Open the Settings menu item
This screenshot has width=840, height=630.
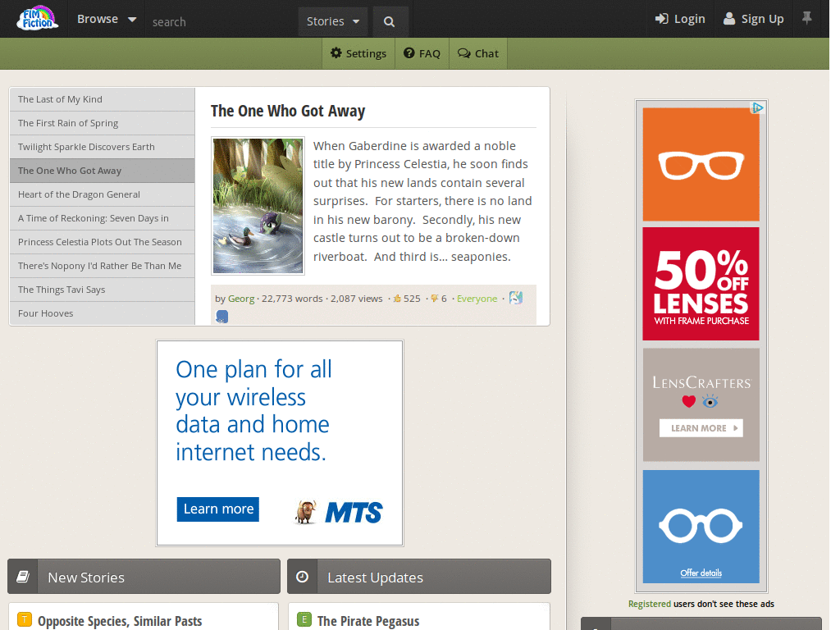pyautogui.click(x=358, y=53)
